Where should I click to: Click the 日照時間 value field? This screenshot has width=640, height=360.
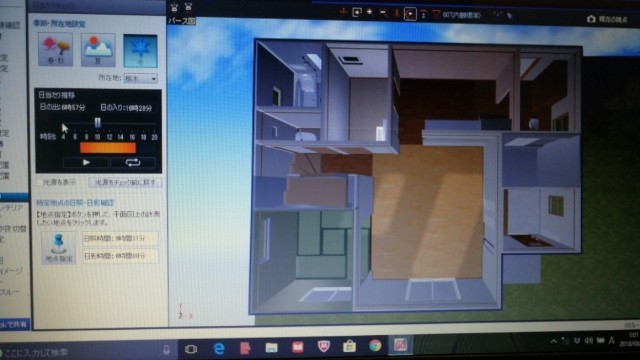click(120, 238)
